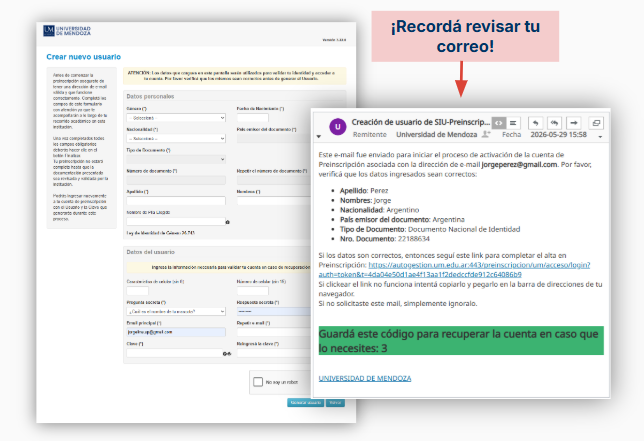Open the autogestion.um.edu.ar activation link
The height and width of the screenshot is (441, 644).
[x=454, y=270]
